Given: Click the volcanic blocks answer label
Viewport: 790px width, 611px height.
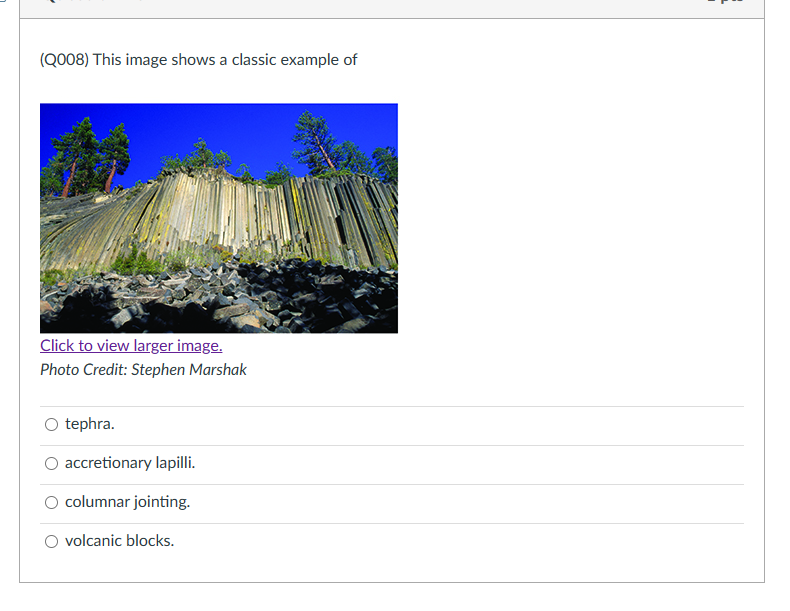Looking at the screenshot, I should tap(119, 541).
